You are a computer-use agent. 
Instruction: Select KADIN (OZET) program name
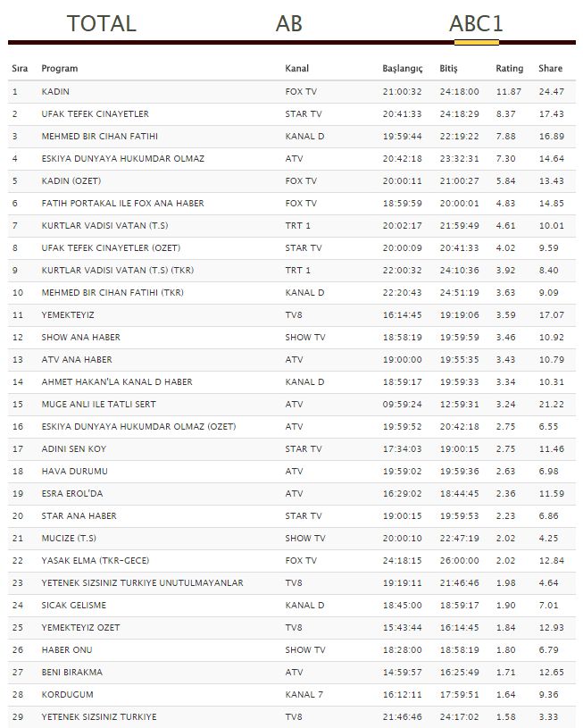[71, 180]
